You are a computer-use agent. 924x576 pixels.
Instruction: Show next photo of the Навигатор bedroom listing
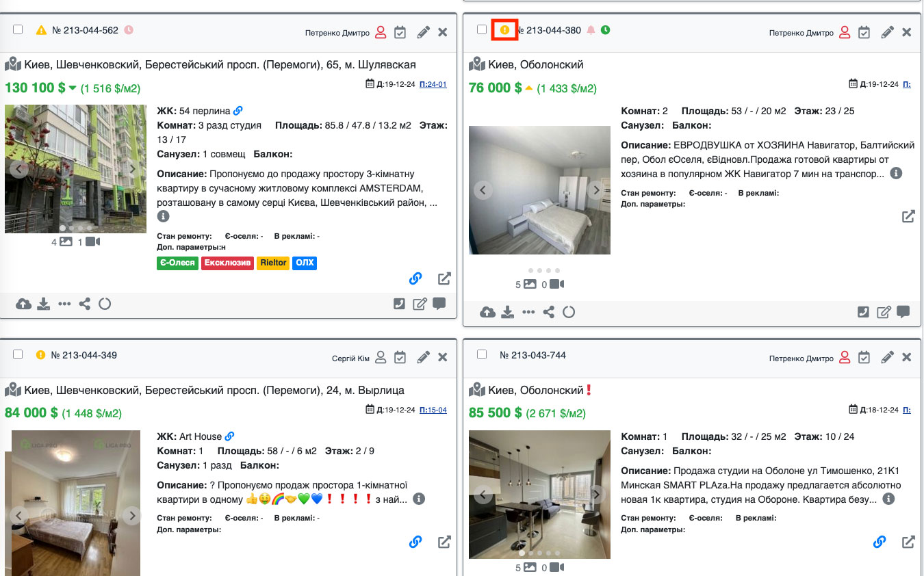[596, 190]
